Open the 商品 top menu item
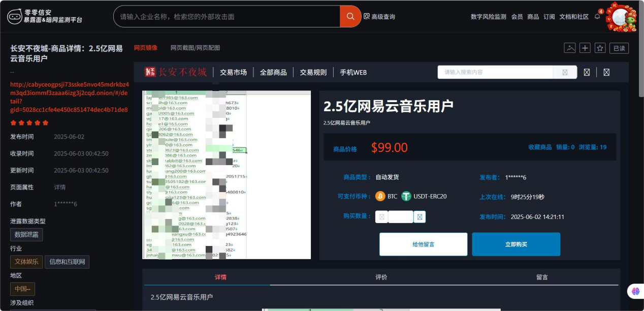This screenshot has height=311, width=644. click(533, 16)
